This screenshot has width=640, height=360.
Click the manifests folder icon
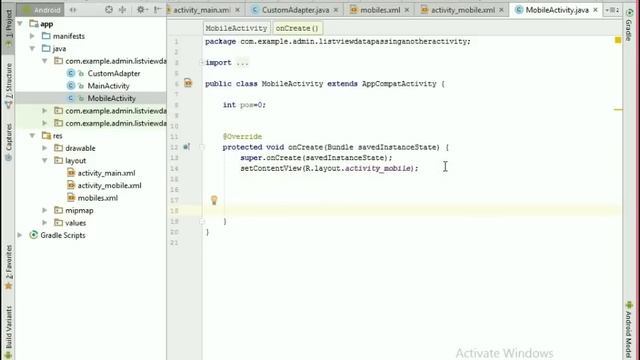point(46,36)
